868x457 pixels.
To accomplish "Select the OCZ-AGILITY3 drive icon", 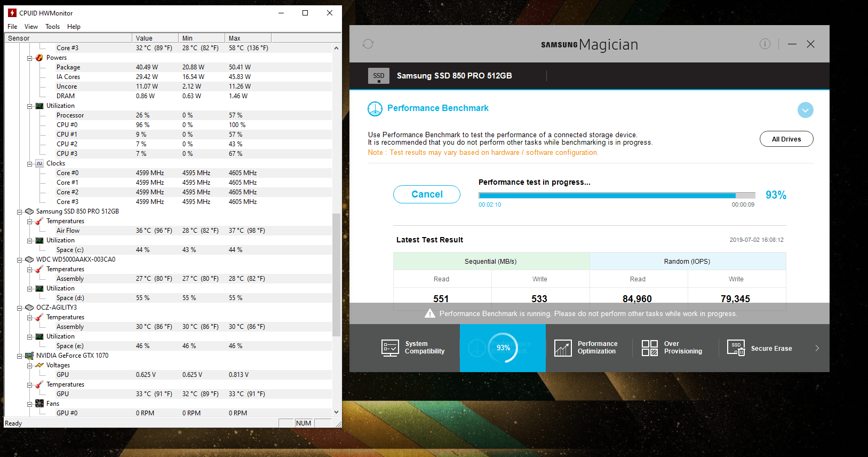I will (x=29, y=308).
